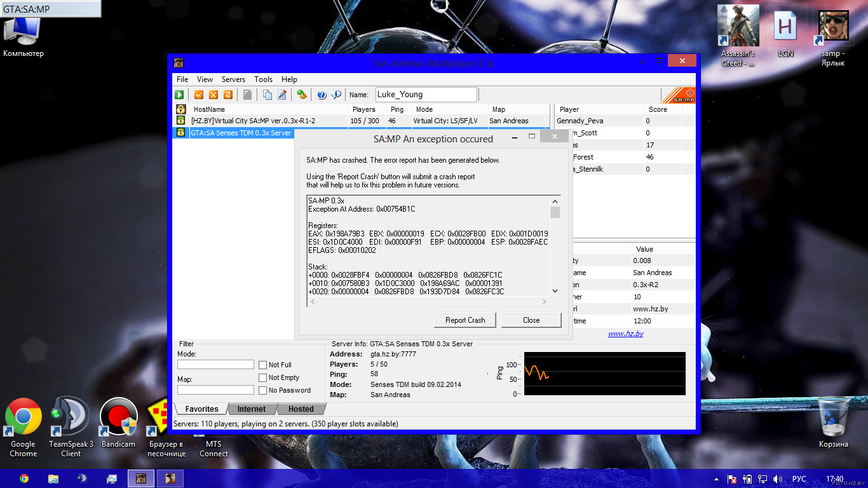This screenshot has height=488, width=868.
Task: Click lock icon of Virtual City server row
Action: pos(180,121)
